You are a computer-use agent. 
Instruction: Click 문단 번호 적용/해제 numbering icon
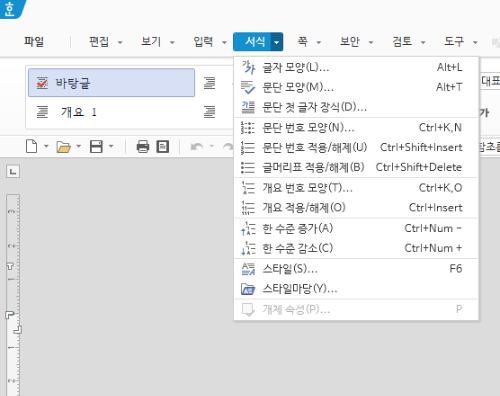[x=248, y=147]
